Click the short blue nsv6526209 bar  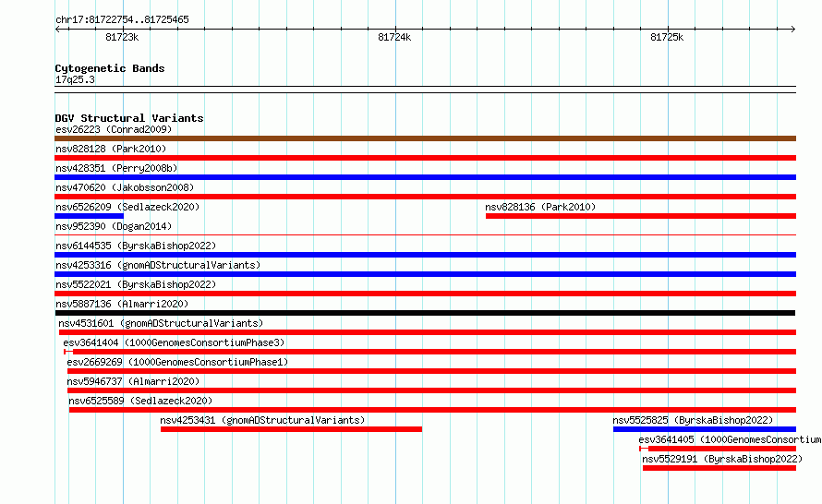(x=89, y=216)
